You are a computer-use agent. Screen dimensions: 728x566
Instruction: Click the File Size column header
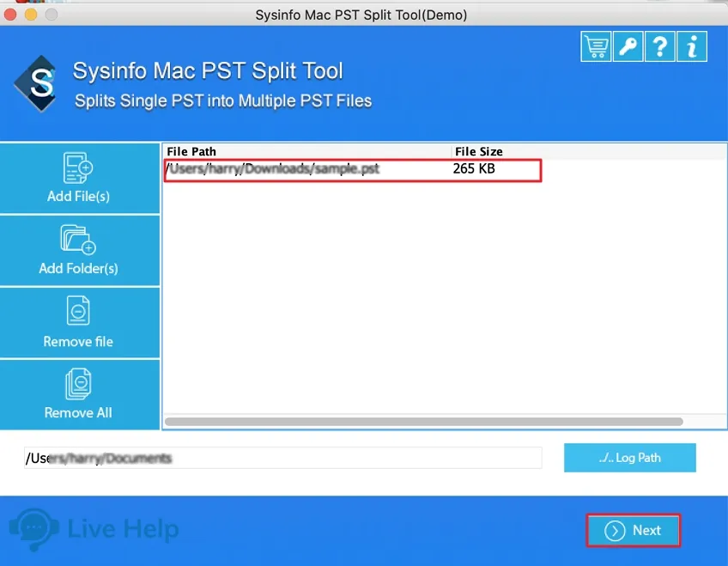tap(479, 151)
